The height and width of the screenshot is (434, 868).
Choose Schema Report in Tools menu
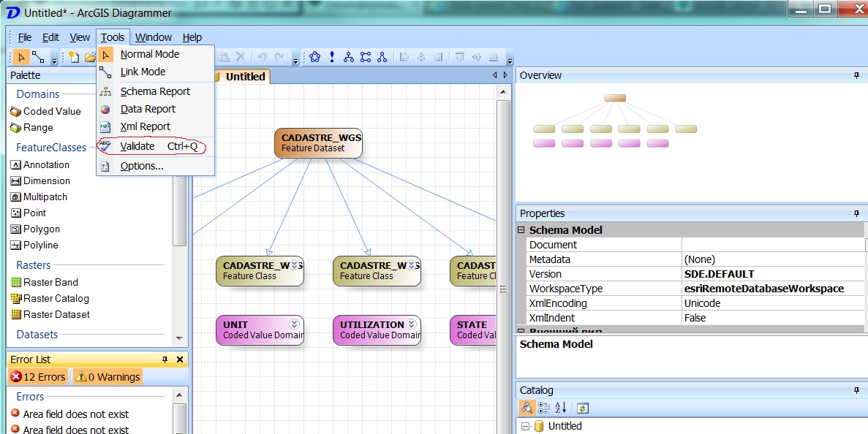(155, 92)
